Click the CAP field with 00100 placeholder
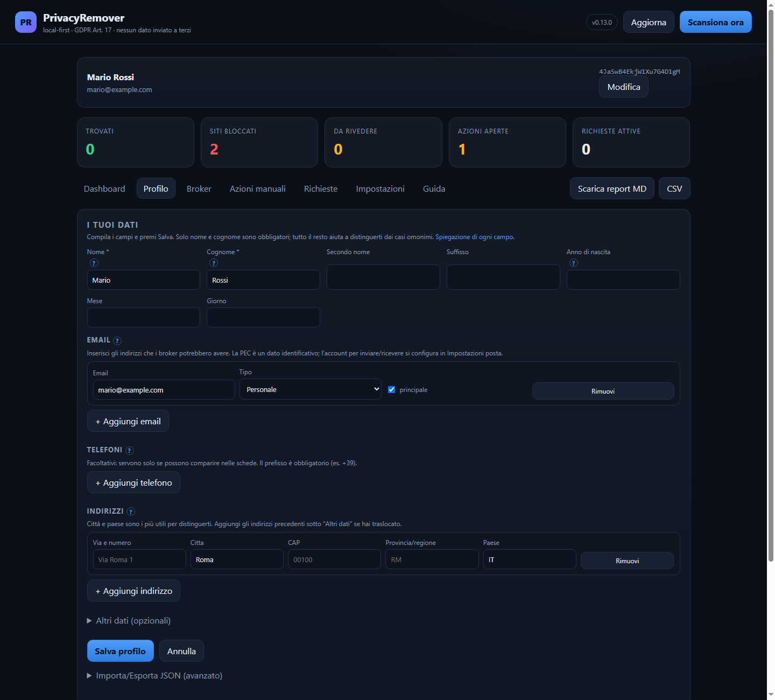The image size is (775, 700). click(334, 559)
